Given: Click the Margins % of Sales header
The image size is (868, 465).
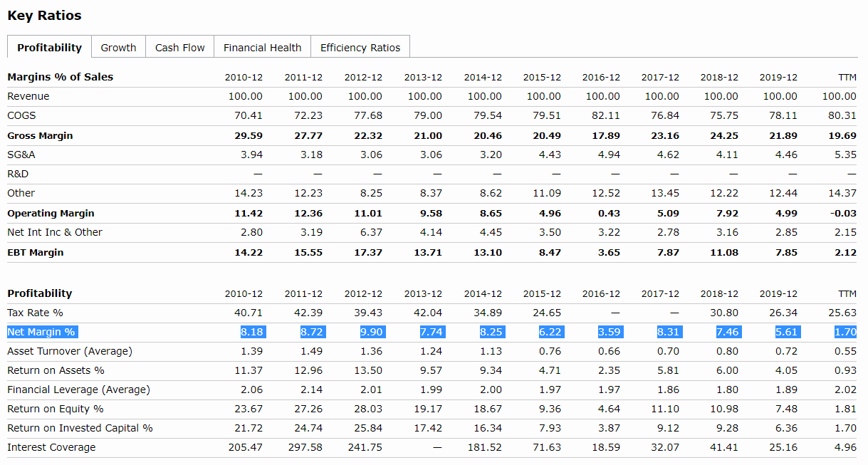Looking at the screenshot, I should (60, 77).
